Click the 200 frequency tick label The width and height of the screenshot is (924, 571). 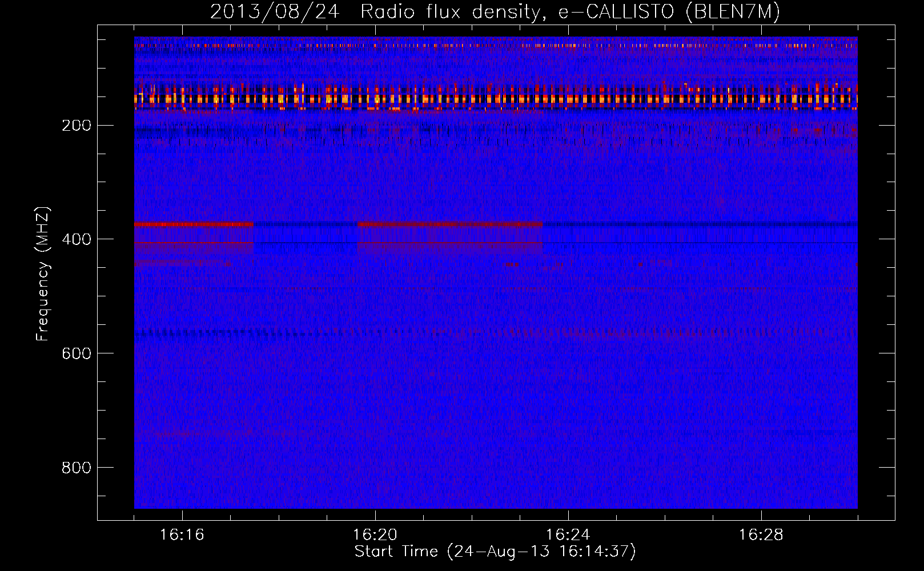[77, 125]
